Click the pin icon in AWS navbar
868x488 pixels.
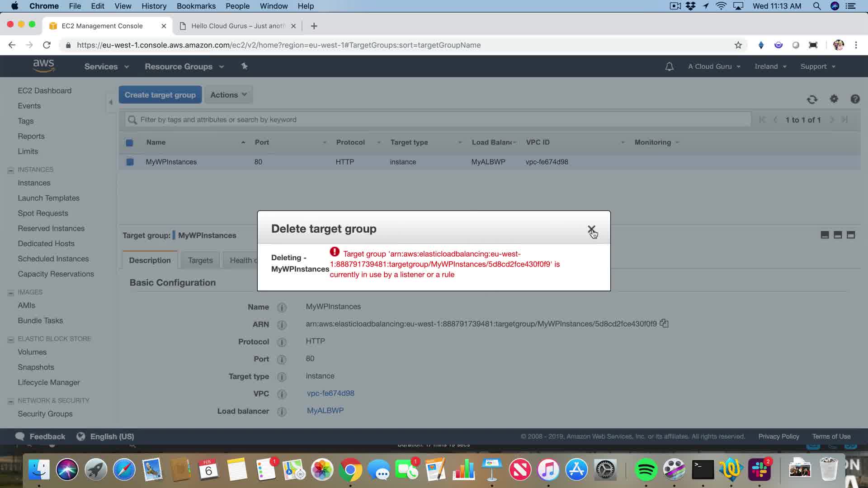click(x=244, y=66)
